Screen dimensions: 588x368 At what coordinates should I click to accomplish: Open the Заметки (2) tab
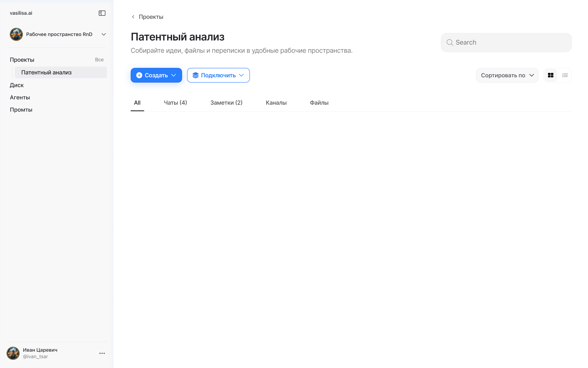click(226, 103)
